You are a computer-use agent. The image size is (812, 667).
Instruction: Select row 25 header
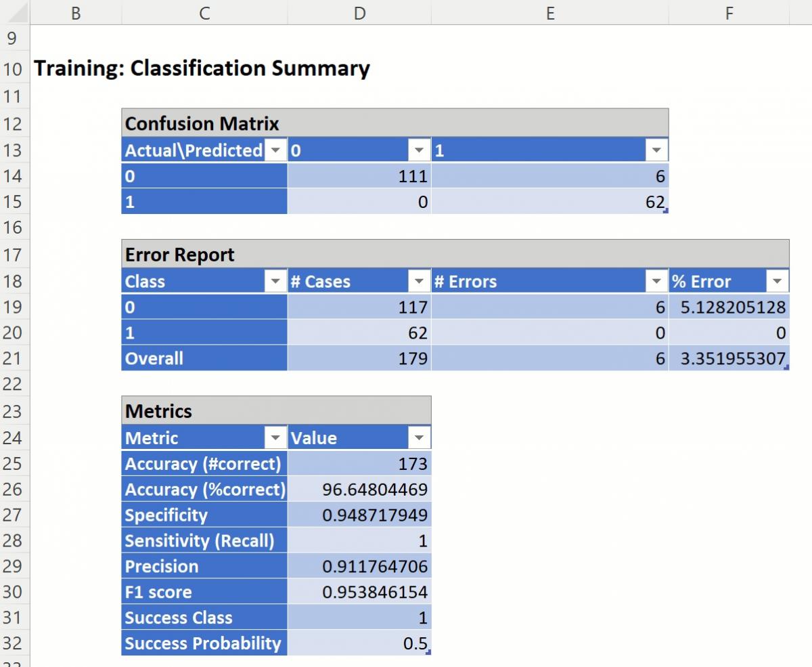(x=14, y=464)
